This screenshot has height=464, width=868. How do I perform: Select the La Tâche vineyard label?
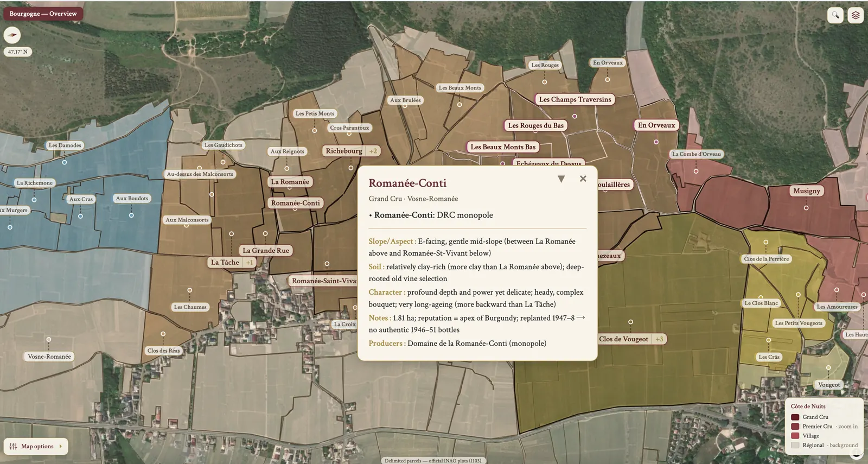click(225, 262)
